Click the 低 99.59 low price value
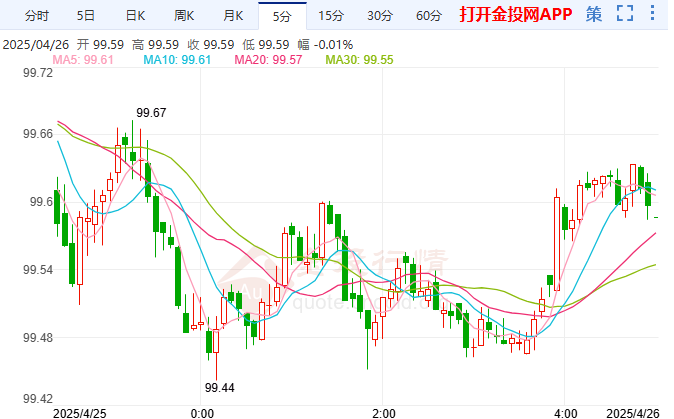 pyautogui.click(x=266, y=45)
